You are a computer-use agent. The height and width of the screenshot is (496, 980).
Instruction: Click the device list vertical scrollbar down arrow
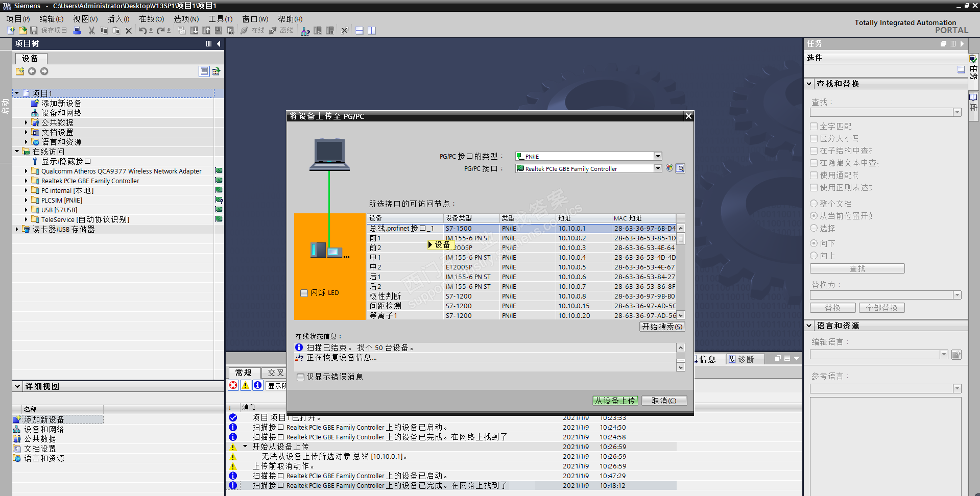click(681, 315)
